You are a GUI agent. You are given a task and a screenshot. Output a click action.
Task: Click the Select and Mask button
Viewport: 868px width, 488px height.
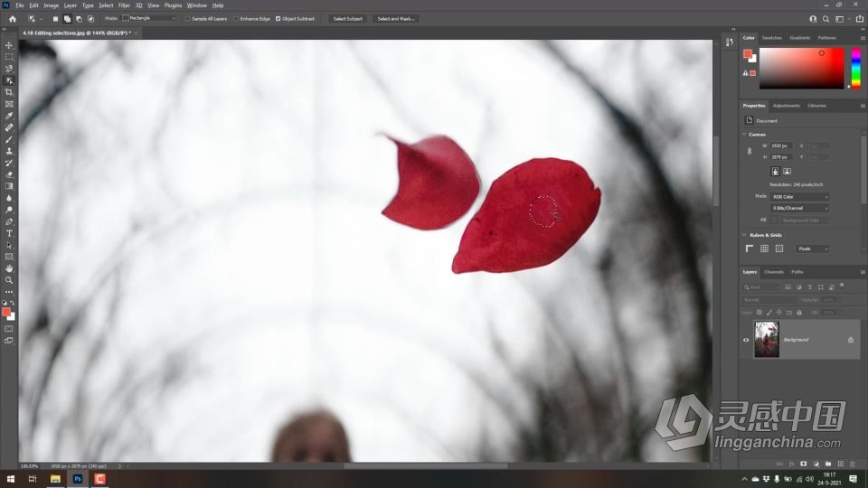click(396, 19)
